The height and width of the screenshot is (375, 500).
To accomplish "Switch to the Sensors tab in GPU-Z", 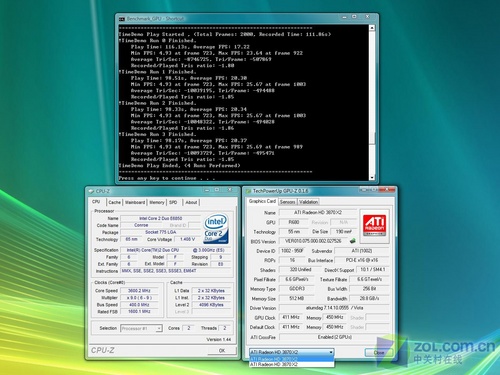I will [x=288, y=202].
